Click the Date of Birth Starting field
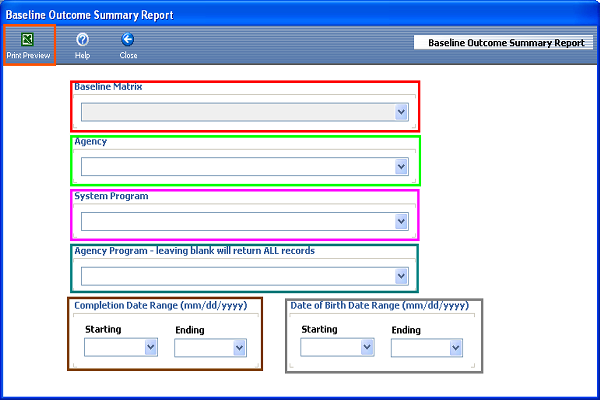 330,348
